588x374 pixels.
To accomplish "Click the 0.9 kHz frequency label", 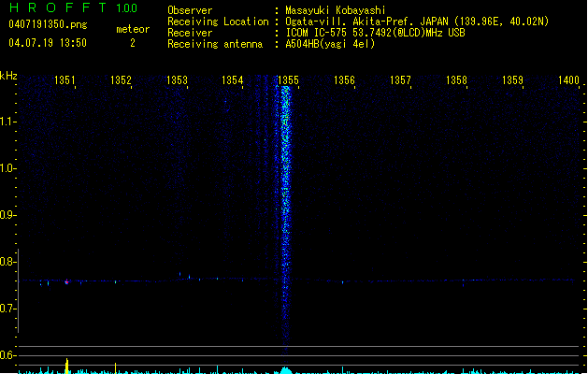I will tap(7, 215).
